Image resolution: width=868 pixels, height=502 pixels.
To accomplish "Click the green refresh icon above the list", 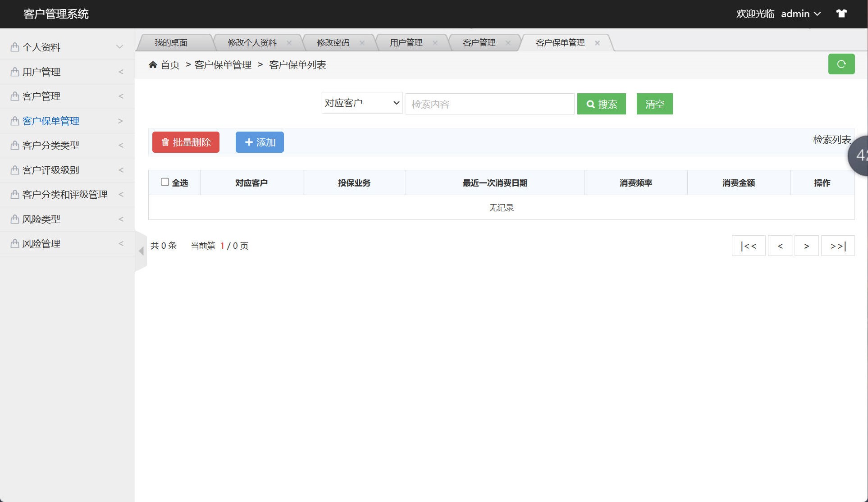I will click(x=841, y=64).
